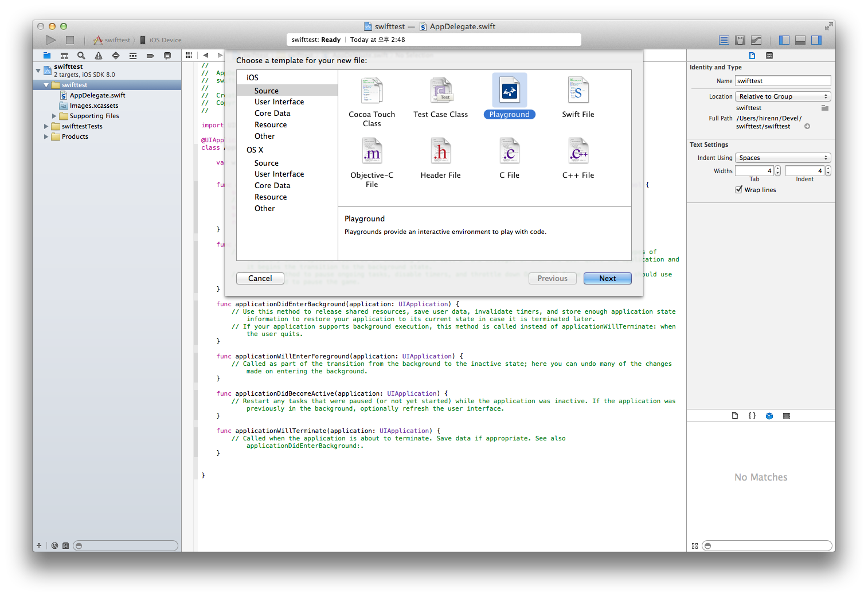868x597 pixels.
Task: Choose file location folder icon
Action: pos(825,108)
